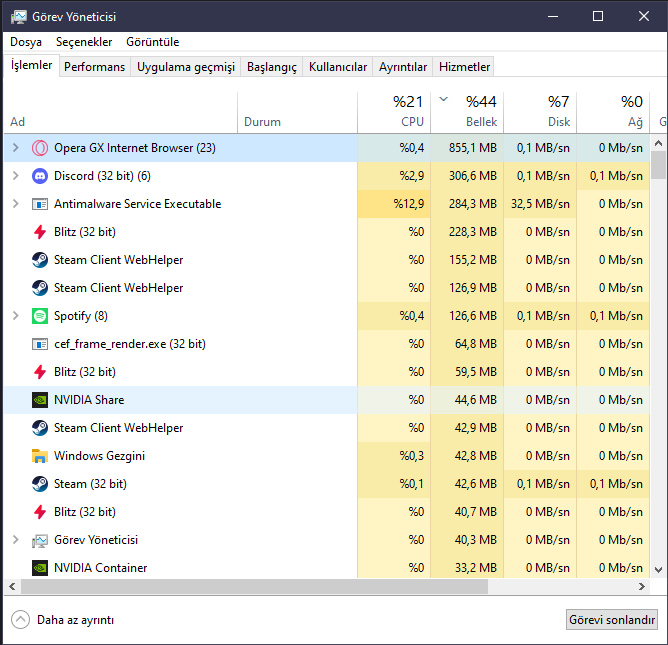Select the NVIDIA Share process name
Image resolution: width=668 pixels, height=645 pixels.
pos(89,400)
